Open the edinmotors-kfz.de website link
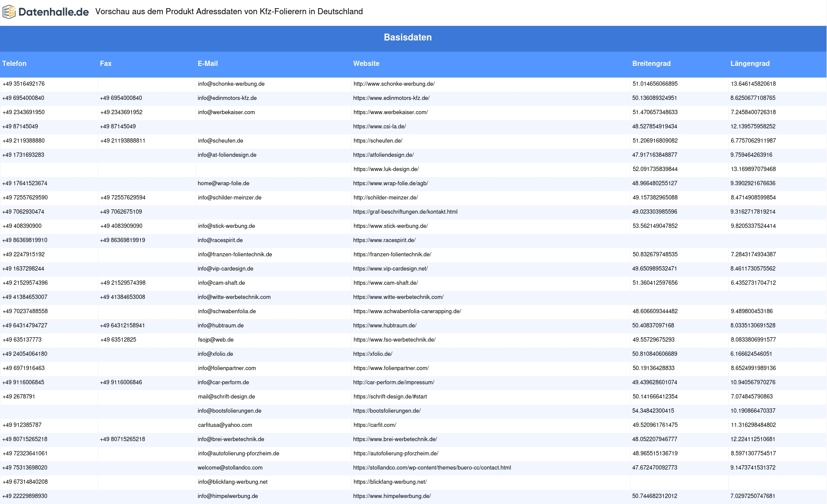The image size is (827, 504). tap(391, 98)
